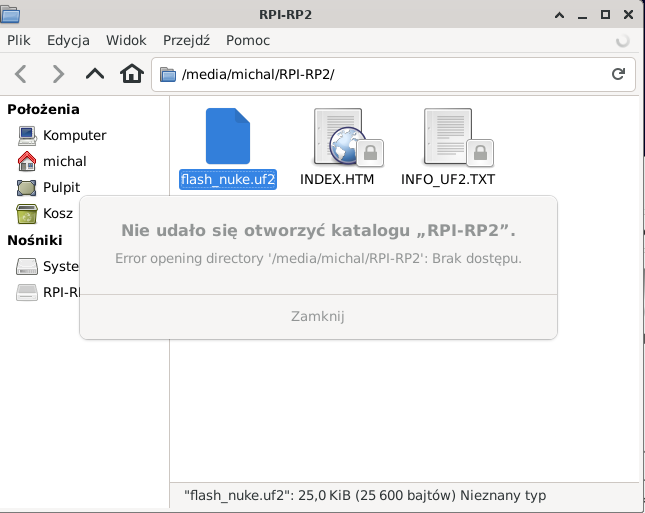Click the michal home icon in sidebar
This screenshot has height=513, width=645.
click(27, 161)
